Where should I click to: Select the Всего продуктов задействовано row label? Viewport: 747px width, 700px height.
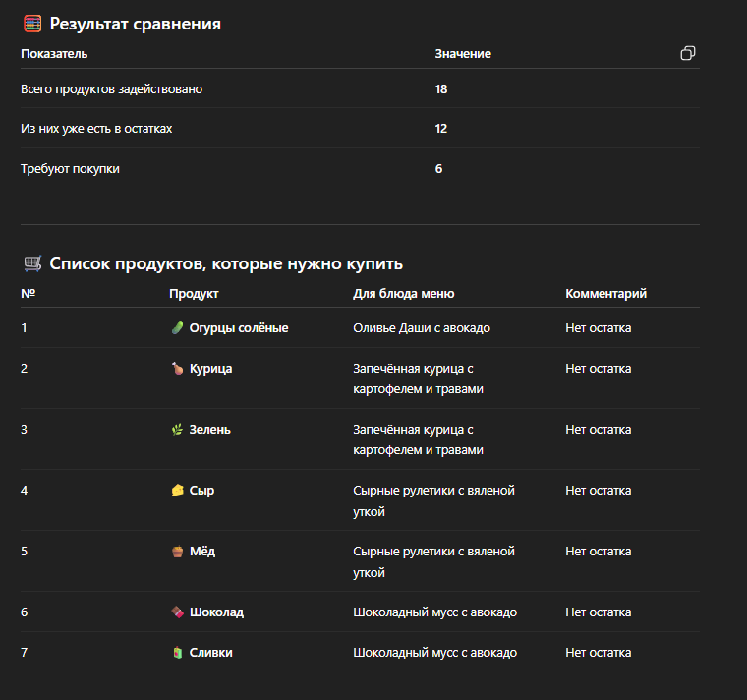coord(112,89)
